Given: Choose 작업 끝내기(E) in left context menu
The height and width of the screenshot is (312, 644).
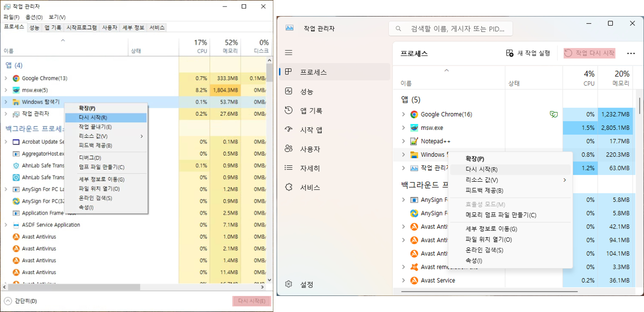Looking at the screenshot, I should pos(95,127).
